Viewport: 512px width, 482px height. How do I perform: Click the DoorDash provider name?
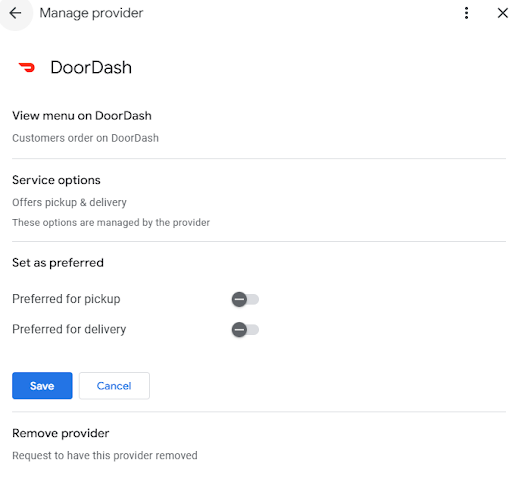point(91,67)
